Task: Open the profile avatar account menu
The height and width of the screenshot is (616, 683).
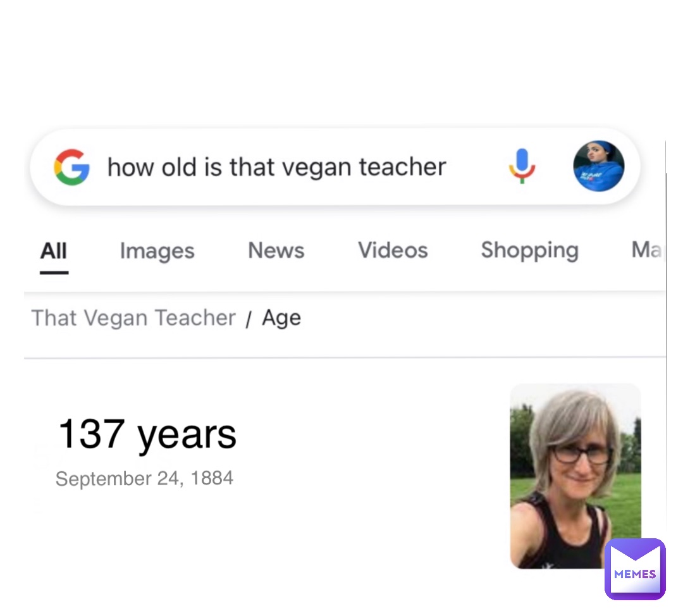Action: [598, 166]
